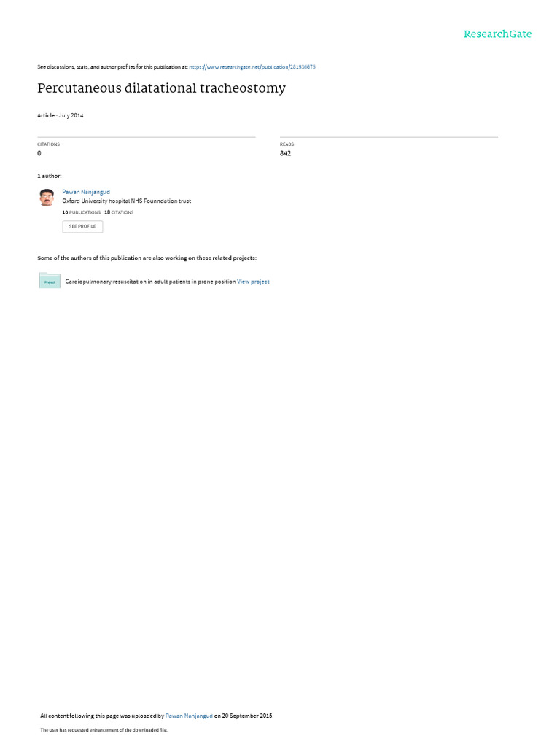
Task: Open the researchgate.net publication URL
Action: tap(252, 67)
